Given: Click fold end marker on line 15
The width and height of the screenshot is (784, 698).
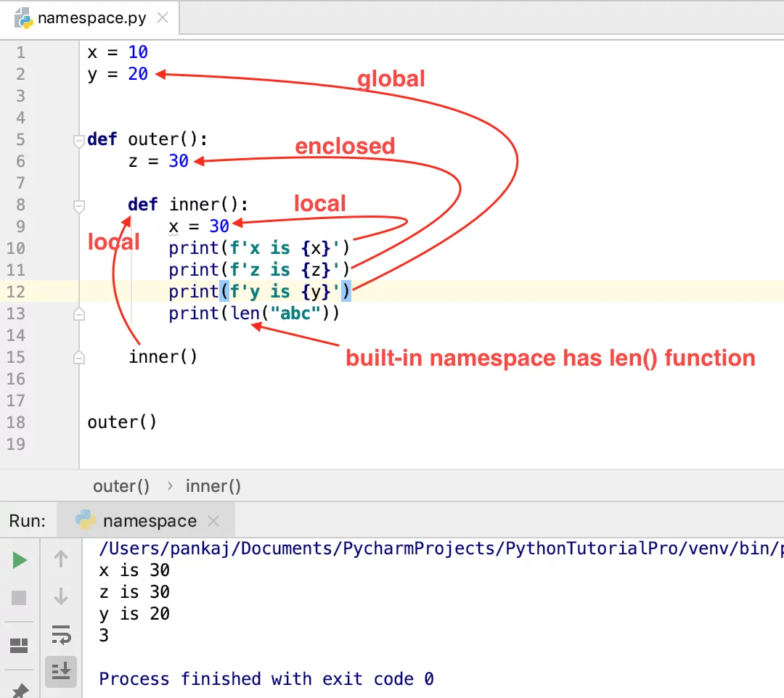Looking at the screenshot, I should coord(78,358).
